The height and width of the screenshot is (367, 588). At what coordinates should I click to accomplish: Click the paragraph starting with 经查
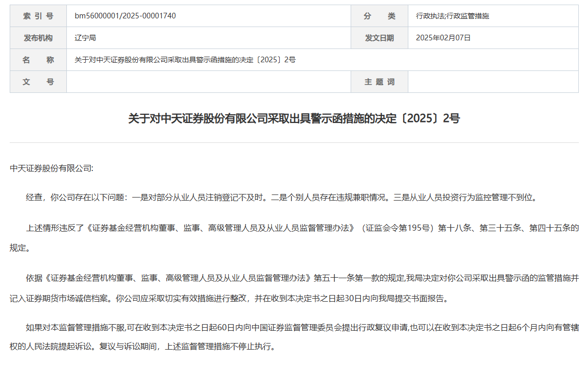tap(282, 198)
